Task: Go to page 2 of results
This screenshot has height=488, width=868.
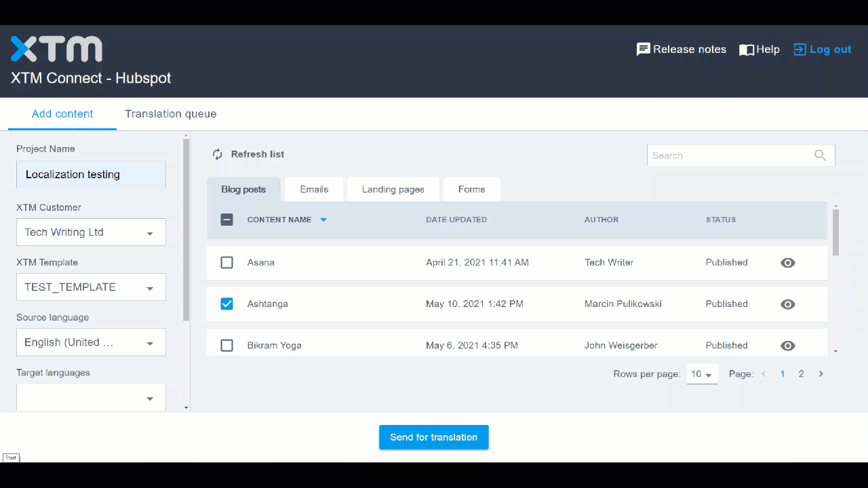Action: (x=801, y=373)
